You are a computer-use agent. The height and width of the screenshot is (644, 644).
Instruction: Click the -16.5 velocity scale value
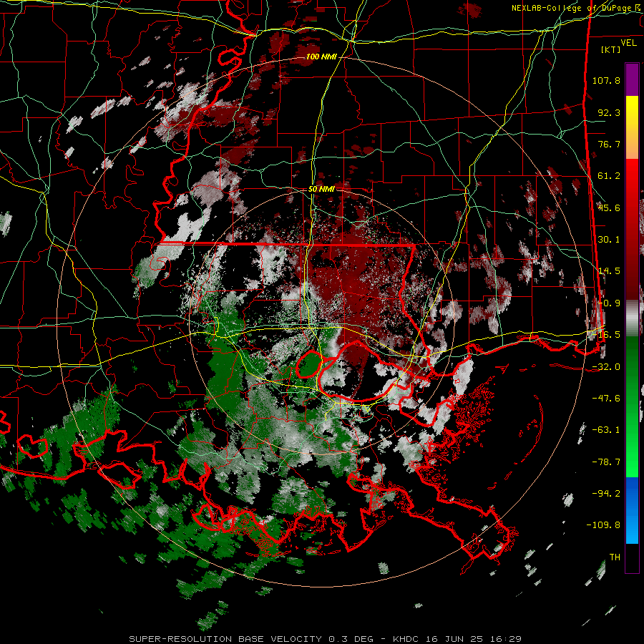[x=606, y=335]
